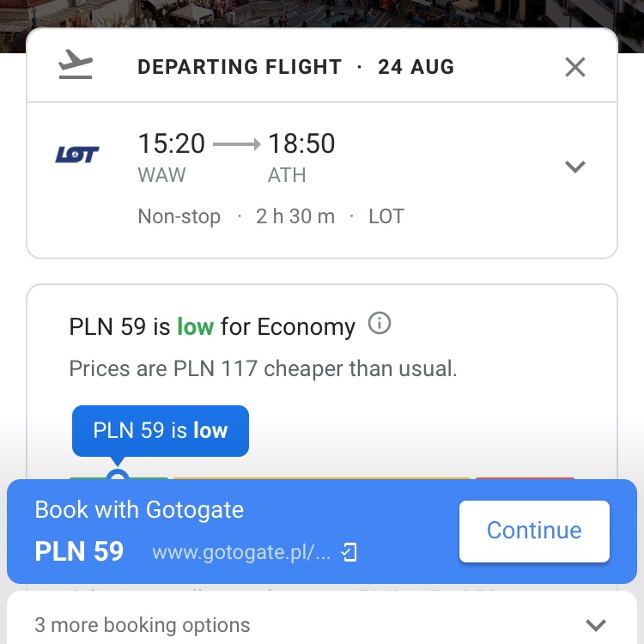This screenshot has width=644, height=644.
Task: Click the yellow typical segment of price bar
Action: click(322, 478)
